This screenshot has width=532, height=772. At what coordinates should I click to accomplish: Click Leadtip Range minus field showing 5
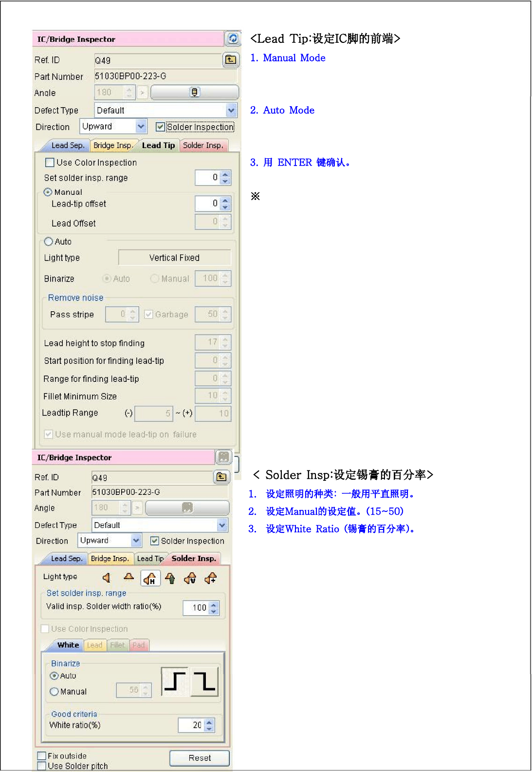pyautogui.click(x=154, y=414)
